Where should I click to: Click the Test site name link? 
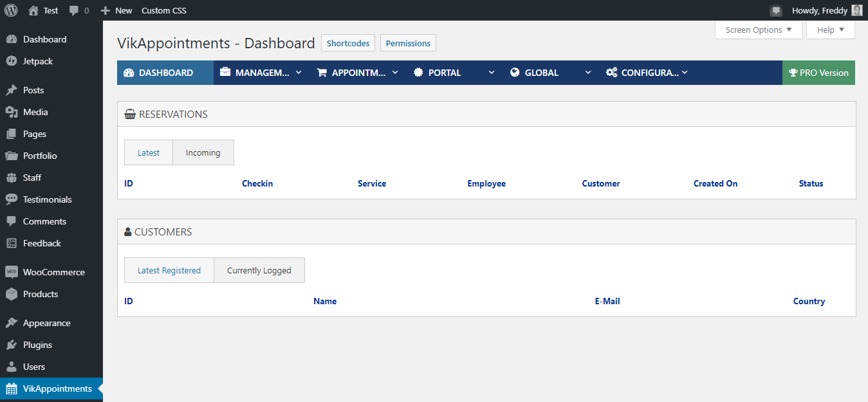click(51, 10)
